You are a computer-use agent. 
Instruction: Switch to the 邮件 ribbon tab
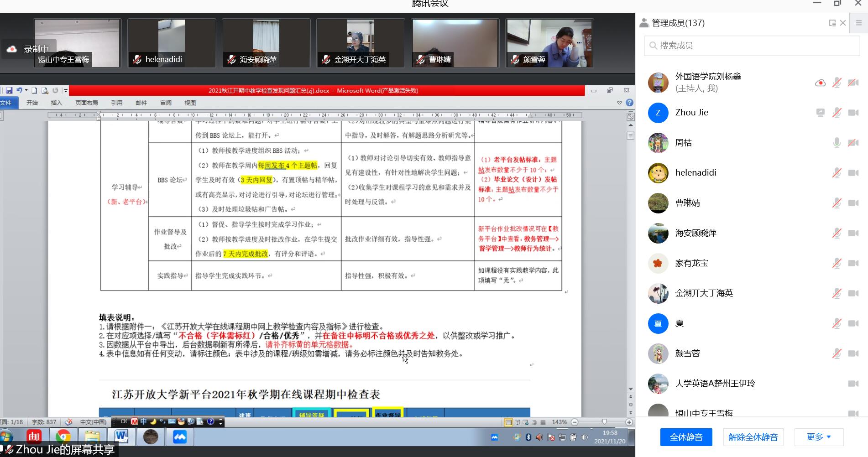(141, 103)
